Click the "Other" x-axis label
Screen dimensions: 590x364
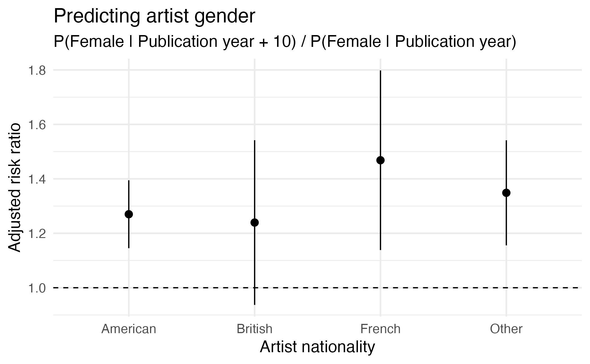point(506,329)
